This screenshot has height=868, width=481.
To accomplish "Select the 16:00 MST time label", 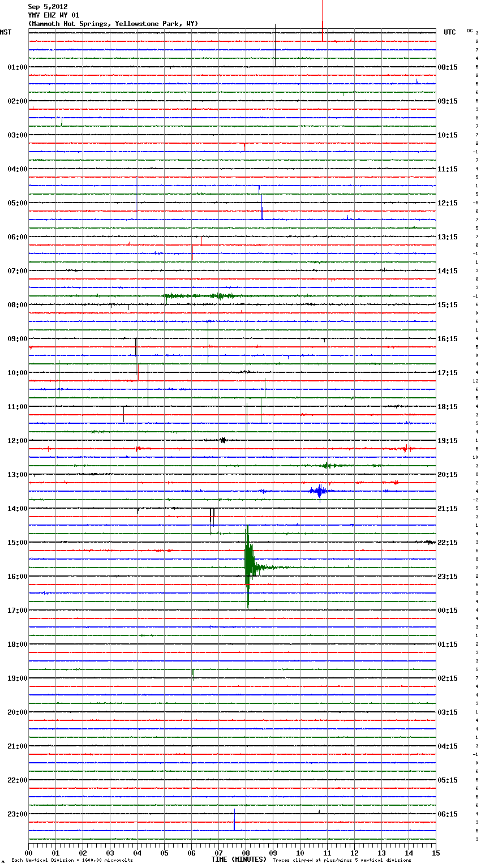I will tap(18, 577).
